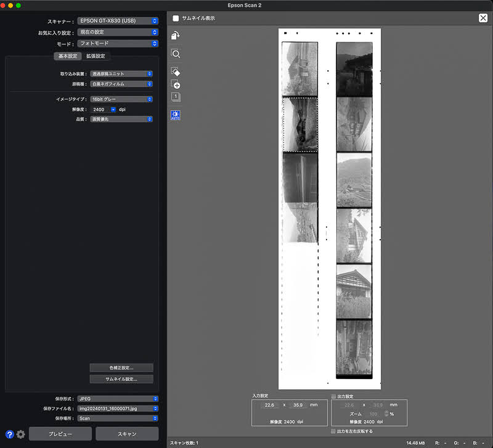Click the 解像度 2400 input field

coord(100,110)
